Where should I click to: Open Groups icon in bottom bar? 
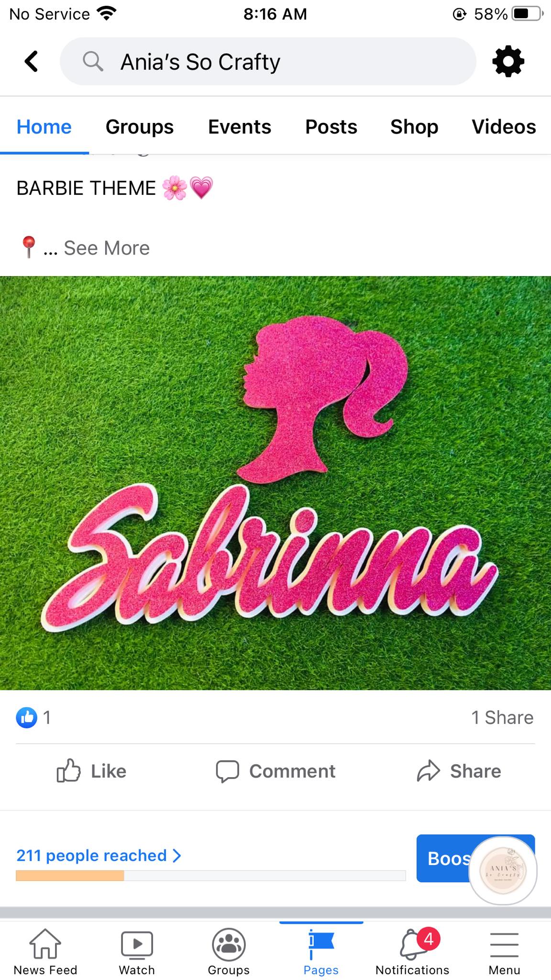click(229, 945)
